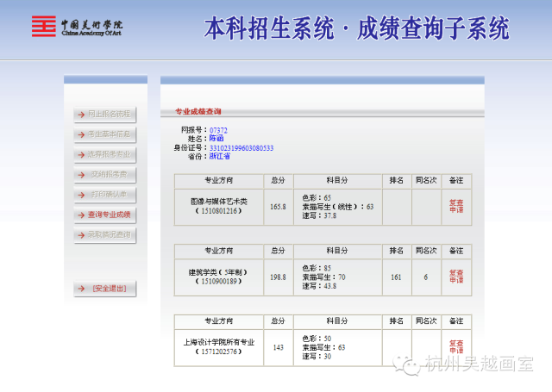552x392 pixels.
Task: Click the 同名次 value 6
Action: point(426,277)
